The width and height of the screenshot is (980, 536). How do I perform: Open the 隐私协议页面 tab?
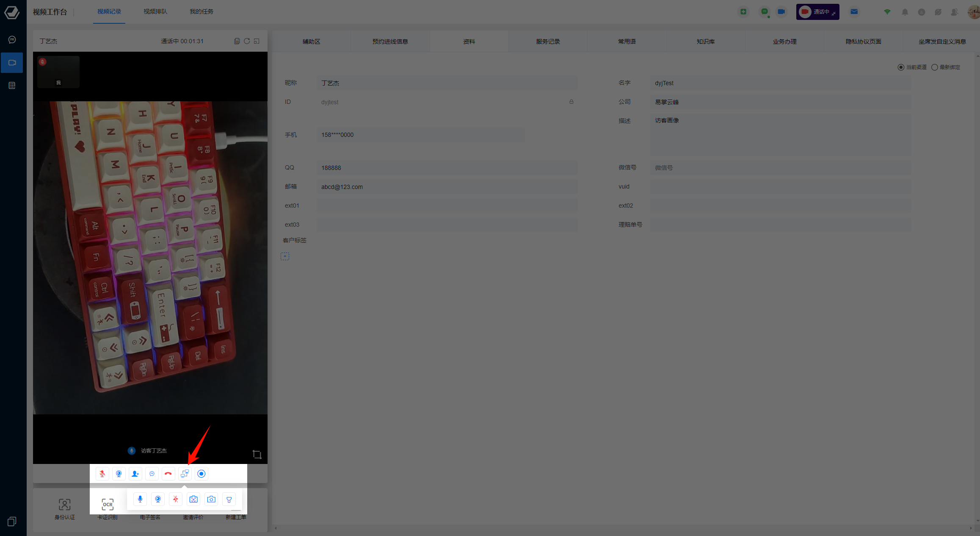point(864,42)
